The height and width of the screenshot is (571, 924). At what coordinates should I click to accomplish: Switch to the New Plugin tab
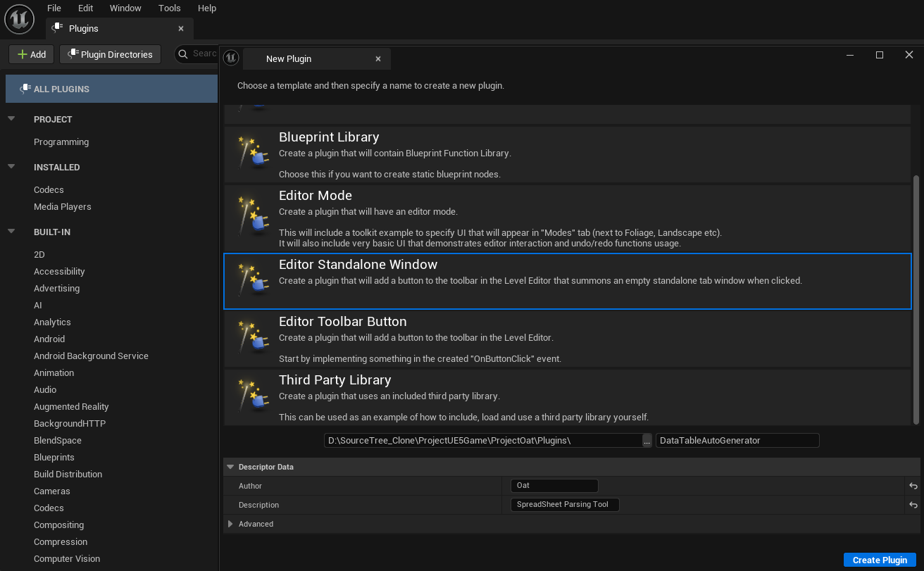point(316,59)
